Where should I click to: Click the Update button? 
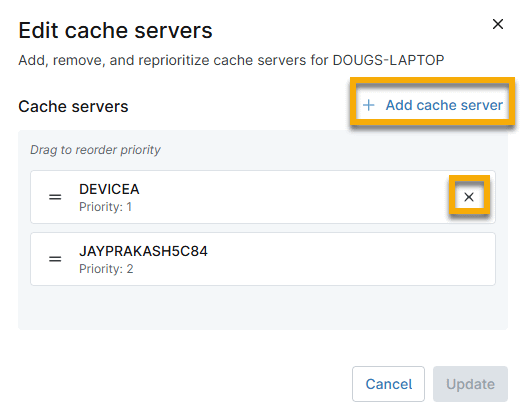(x=470, y=384)
